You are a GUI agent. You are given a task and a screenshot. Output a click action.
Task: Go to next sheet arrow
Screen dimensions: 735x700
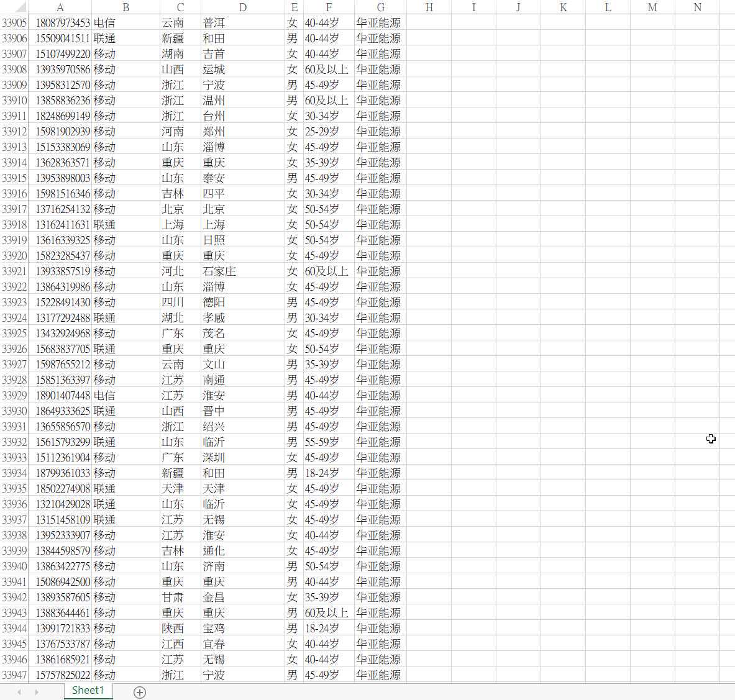click(x=37, y=692)
